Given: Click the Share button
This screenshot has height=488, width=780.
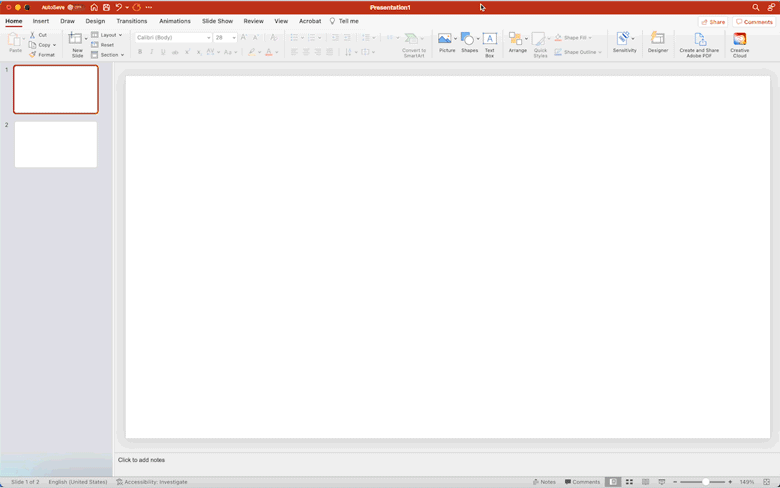Looking at the screenshot, I should pyautogui.click(x=713, y=21).
